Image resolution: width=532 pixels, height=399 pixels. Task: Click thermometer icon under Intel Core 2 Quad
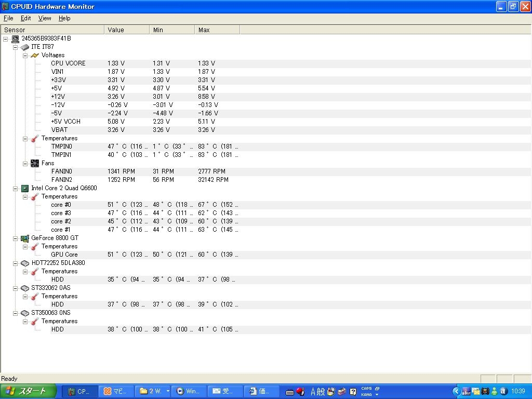(x=35, y=197)
